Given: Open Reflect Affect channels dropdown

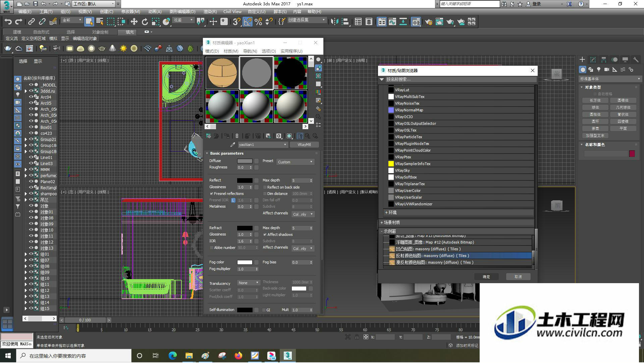Looking at the screenshot, I should (x=303, y=214).
